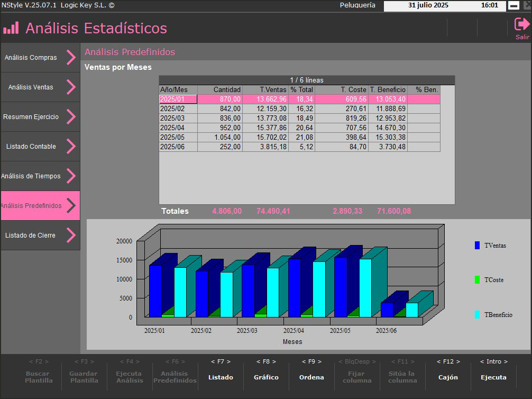Open the F12 Cajón button
532x399 pixels.
448,370
